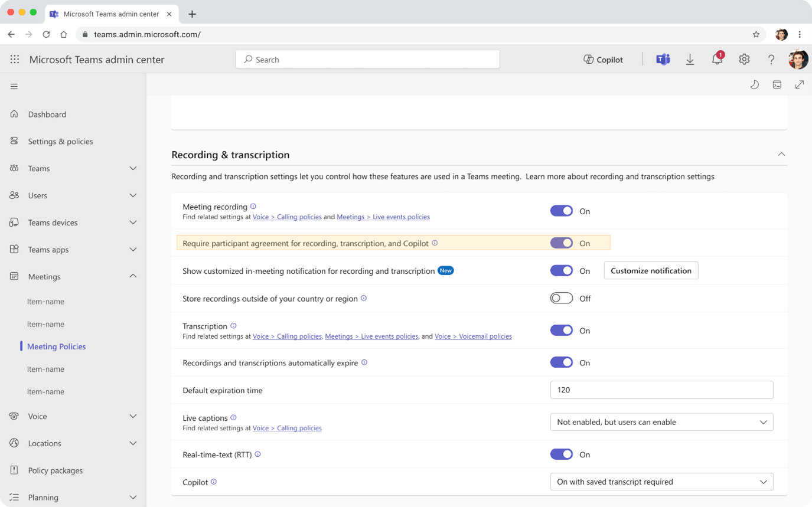The image size is (812, 507).
Task: Open the Cloud Shell terminal icon
Action: point(777,85)
